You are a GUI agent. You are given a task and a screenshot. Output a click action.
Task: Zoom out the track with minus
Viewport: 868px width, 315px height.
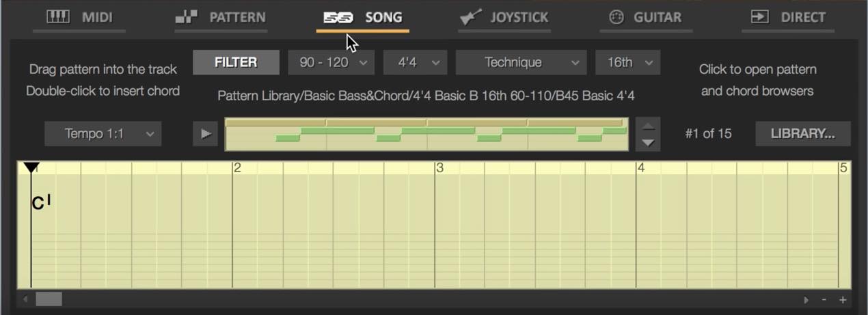pos(824,299)
